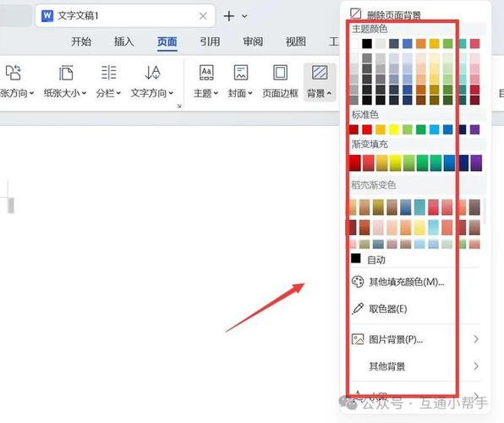Pick the black 自动 color square
Screen dimensions: 504x423
tap(355, 258)
